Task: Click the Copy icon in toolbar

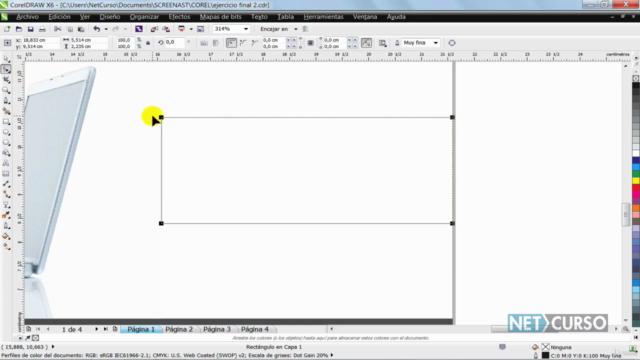Action: [x=69, y=29]
